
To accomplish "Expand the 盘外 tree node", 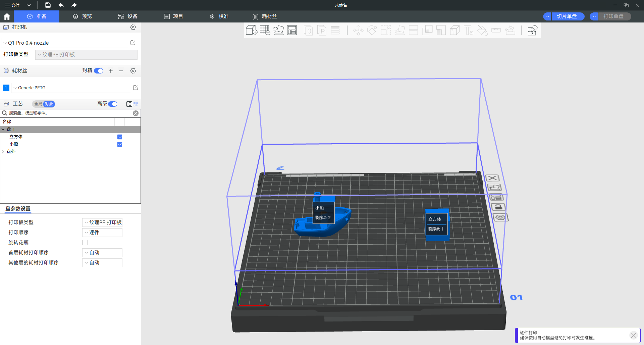I will pos(3,152).
